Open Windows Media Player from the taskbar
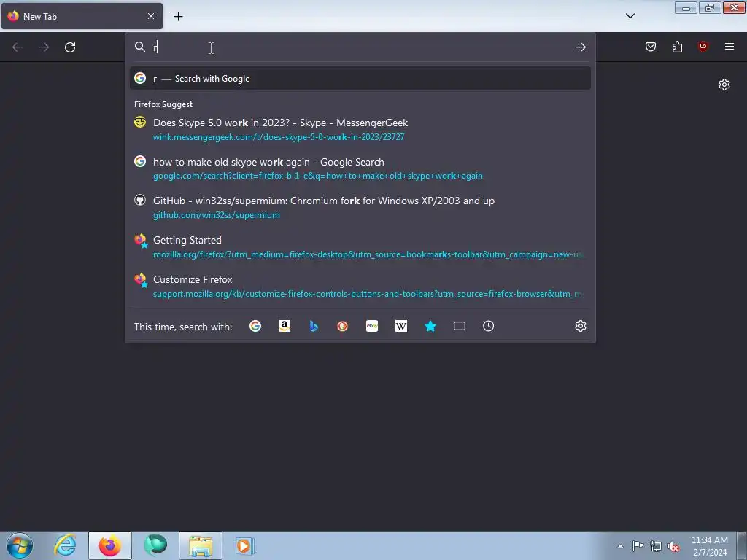Image resolution: width=747 pixels, height=560 pixels. pyautogui.click(x=245, y=545)
